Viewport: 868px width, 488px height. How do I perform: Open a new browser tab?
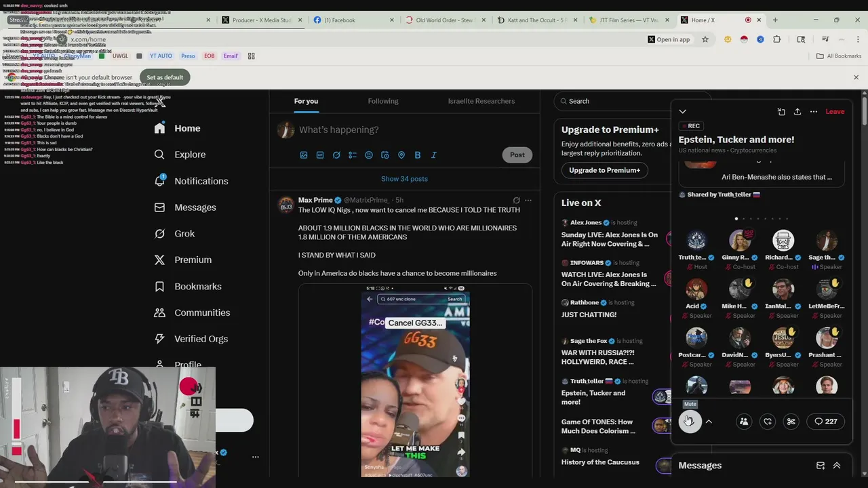(x=775, y=20)
